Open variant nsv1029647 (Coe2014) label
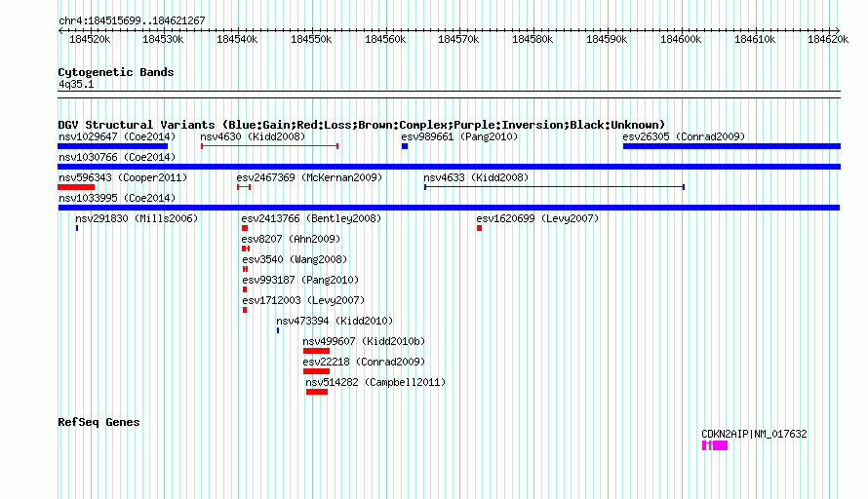Image resolution: width=868 pixels, height=499 pixels. (117, 136)
